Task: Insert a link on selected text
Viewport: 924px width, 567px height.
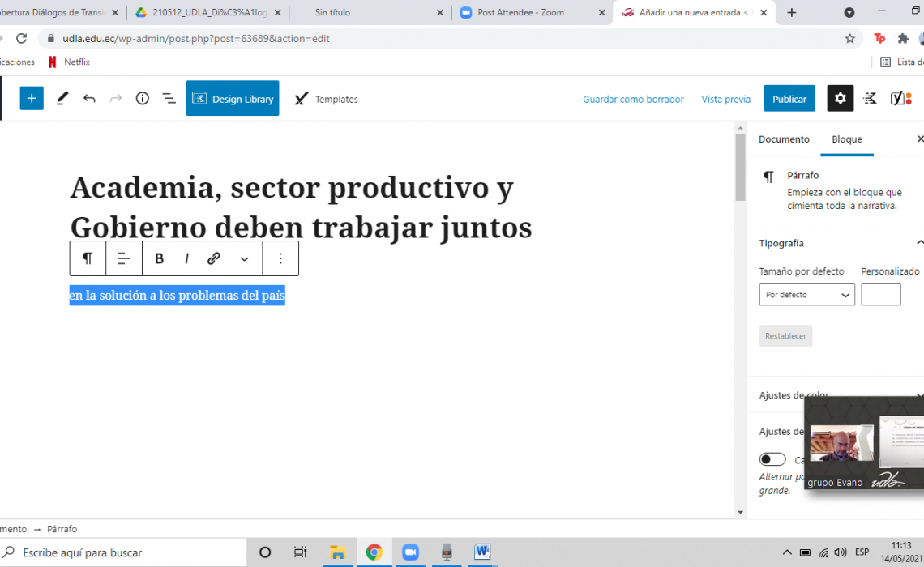Action: coord(214,258)
